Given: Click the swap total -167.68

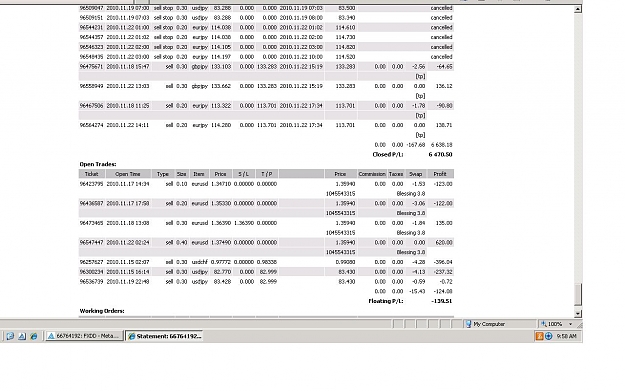Looking at the screenshot, I should tap(416, 145).
